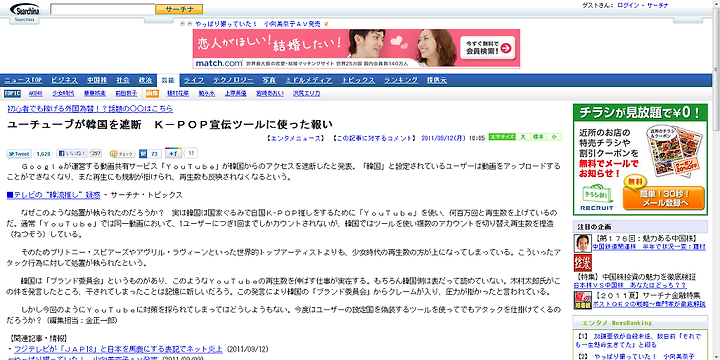Click the TOPIC badge icon
Viewport: 720px width, 360px height.
[x=12, y=93]
